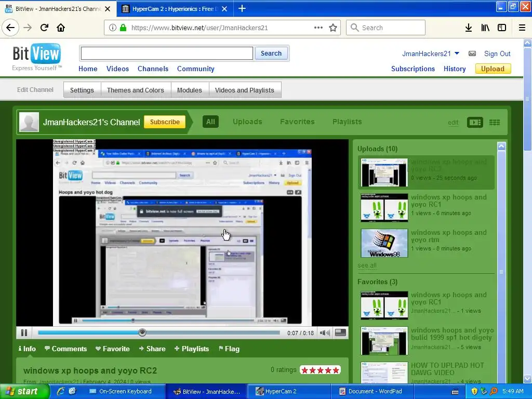Switch channel to grid view icon

coord(495,123)
